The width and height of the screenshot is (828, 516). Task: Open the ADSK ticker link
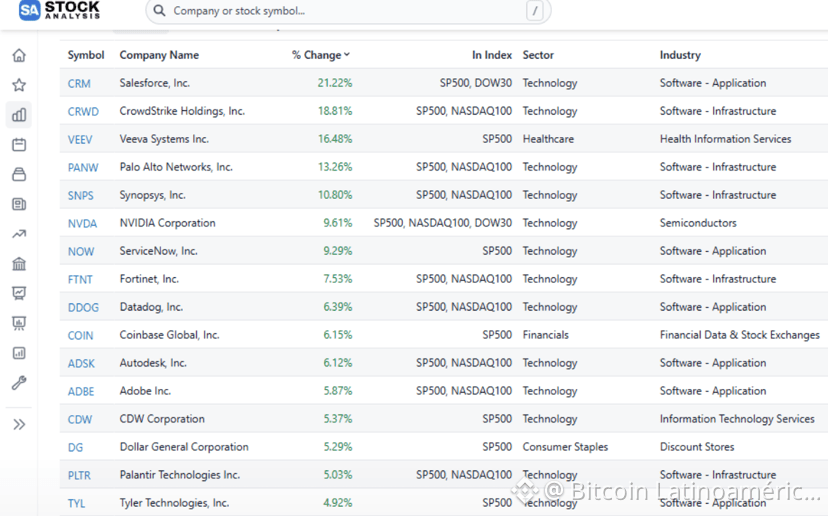pyautogui.click(x=81, y=363)
